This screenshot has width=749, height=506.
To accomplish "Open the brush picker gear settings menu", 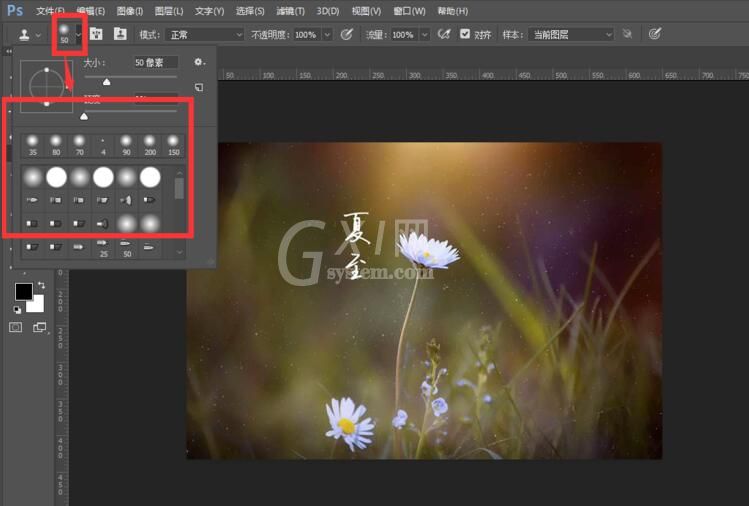I will pos(199,62).
